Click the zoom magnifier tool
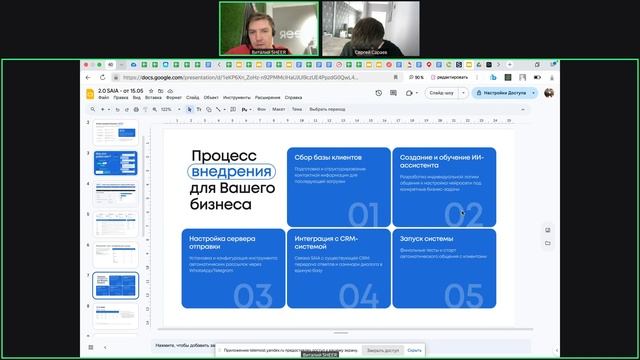The height and width of the screenshot is (360, 640). tap(155, 109)
